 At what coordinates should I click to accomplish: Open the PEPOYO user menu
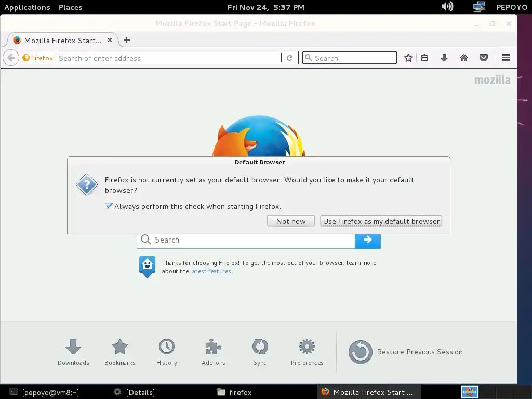(512, 7)
